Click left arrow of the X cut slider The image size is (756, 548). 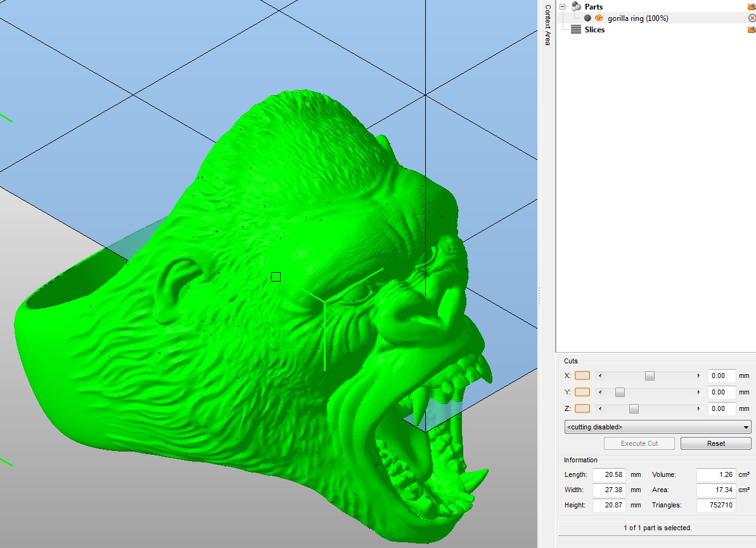pyautogui.click(x=599, y=375)
